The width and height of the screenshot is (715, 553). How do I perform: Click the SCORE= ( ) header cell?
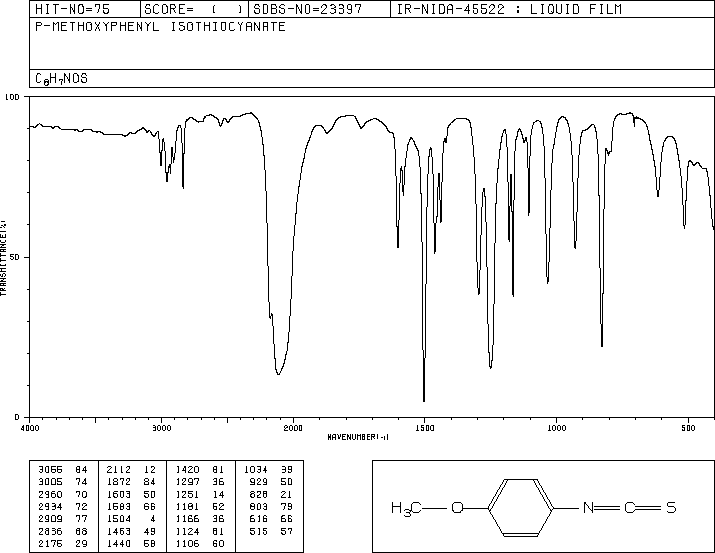(x=194, y=9)
